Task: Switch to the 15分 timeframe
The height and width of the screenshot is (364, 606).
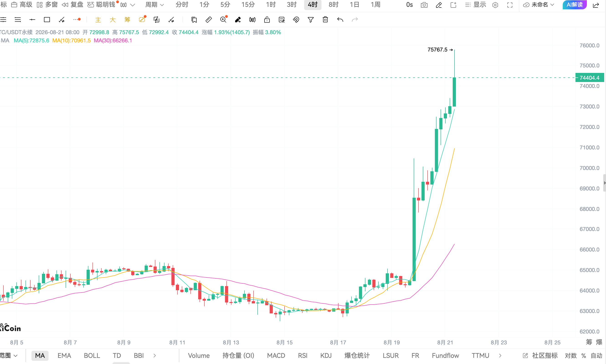Action: click(248, 5)
